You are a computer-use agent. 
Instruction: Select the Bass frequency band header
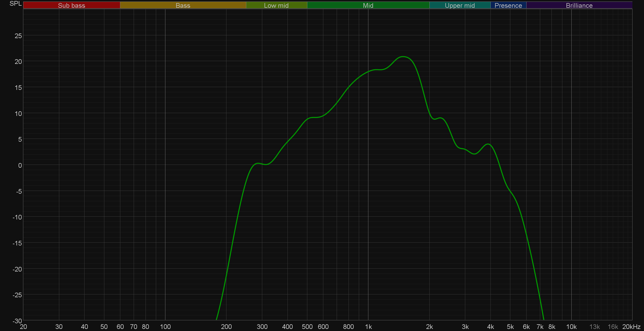tap(183, 5)
